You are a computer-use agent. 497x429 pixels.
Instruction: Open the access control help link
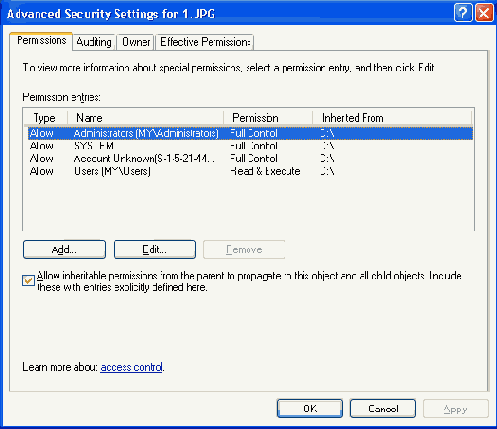tap(132, 367)
